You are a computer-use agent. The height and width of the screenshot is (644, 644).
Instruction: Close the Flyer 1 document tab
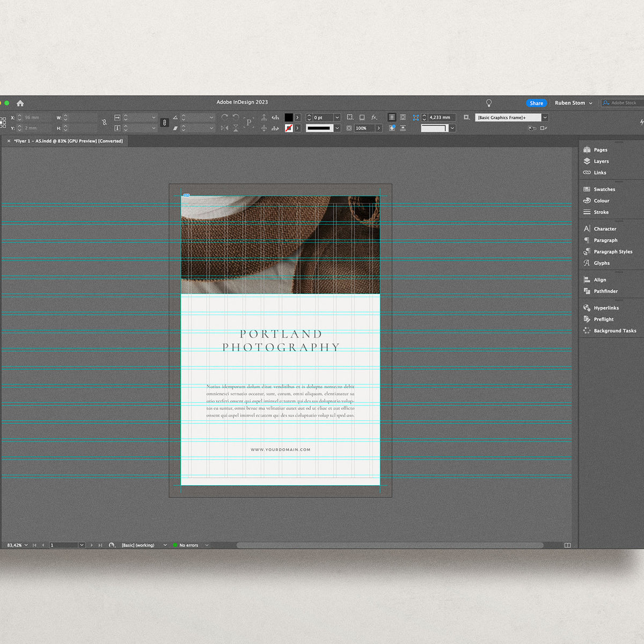point(9,141)
